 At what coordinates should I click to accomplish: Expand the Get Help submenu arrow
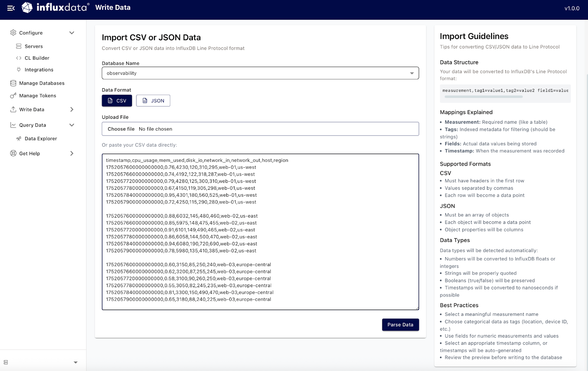[72, 153]
